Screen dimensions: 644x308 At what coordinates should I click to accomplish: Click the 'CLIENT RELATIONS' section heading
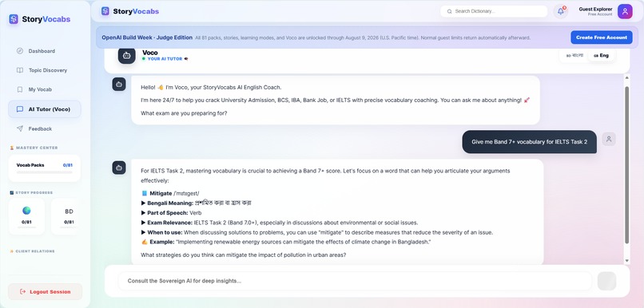pos(35,251)
